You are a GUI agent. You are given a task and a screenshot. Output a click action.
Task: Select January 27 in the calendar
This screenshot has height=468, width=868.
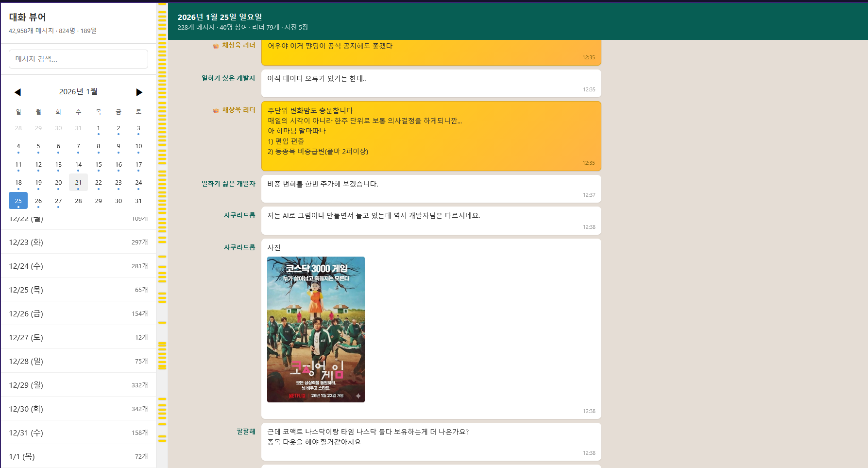point(58,201)
